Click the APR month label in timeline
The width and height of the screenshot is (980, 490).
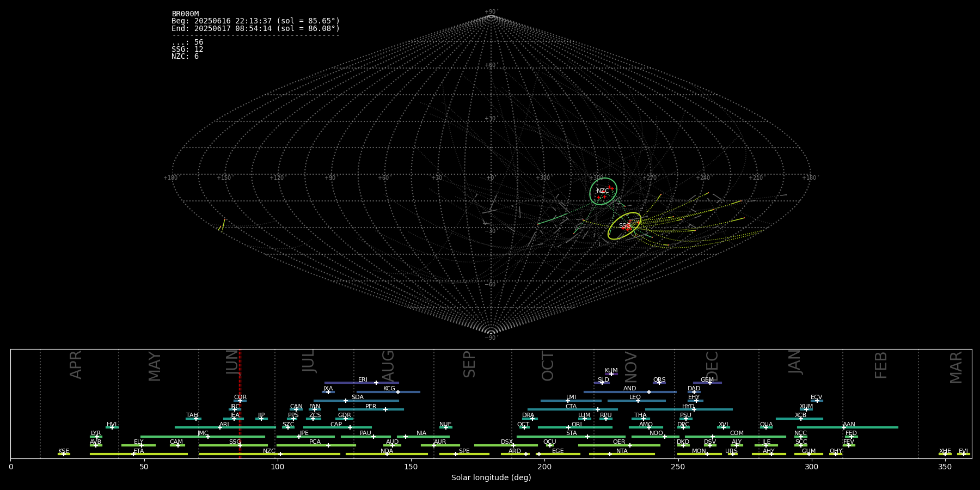(x=76, y=365)
